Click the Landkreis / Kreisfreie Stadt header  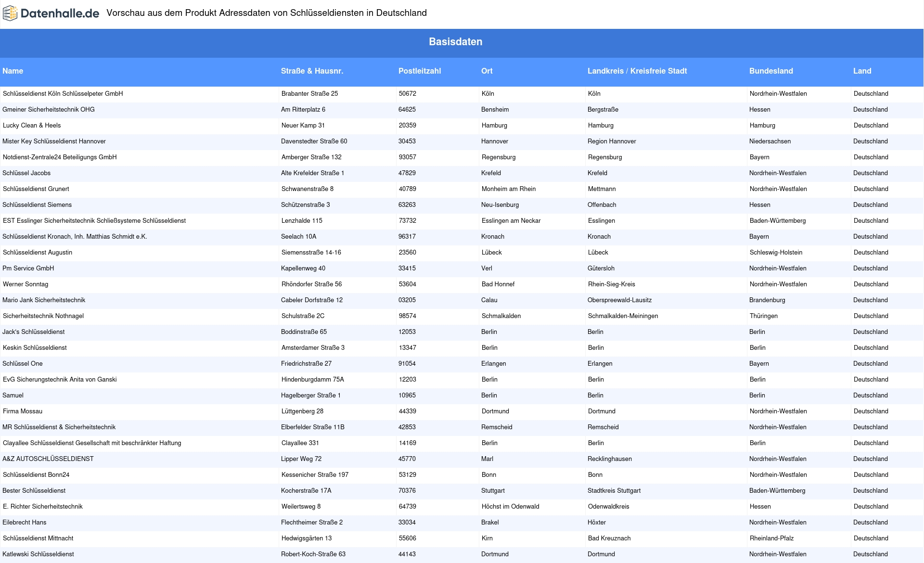coord(637,71)
